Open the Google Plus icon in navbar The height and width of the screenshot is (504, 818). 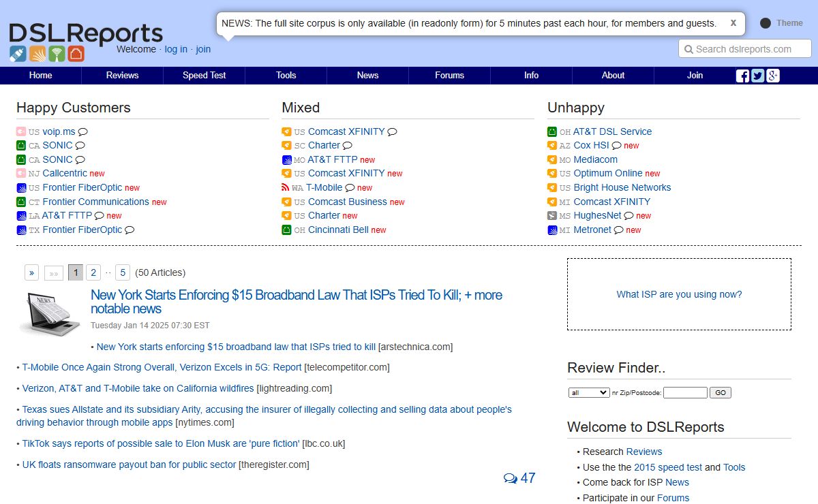point(773,76)
